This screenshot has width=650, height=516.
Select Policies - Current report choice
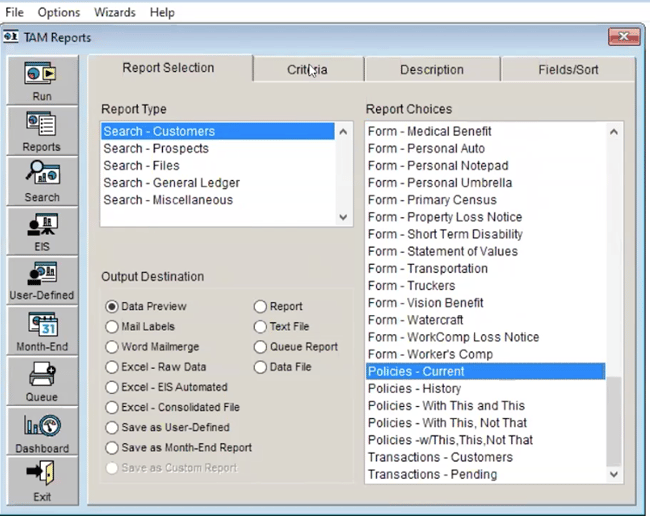point(485,371)
